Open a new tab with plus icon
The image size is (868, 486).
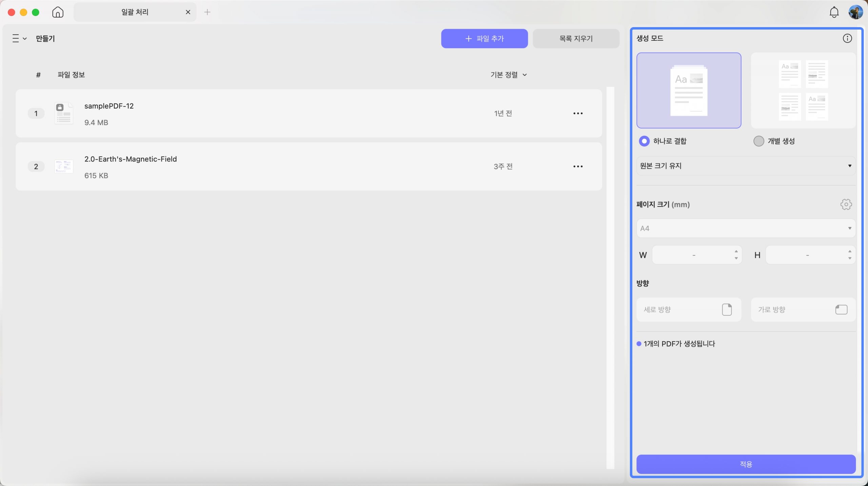click(x=207, y=12)
